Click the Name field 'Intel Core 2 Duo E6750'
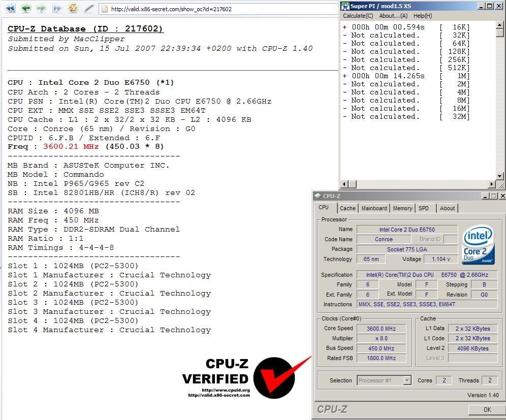 (x=407, y=230)
